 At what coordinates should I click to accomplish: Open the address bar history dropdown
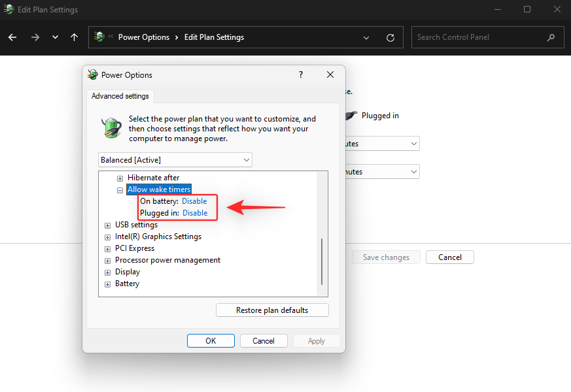pos(366,37)
